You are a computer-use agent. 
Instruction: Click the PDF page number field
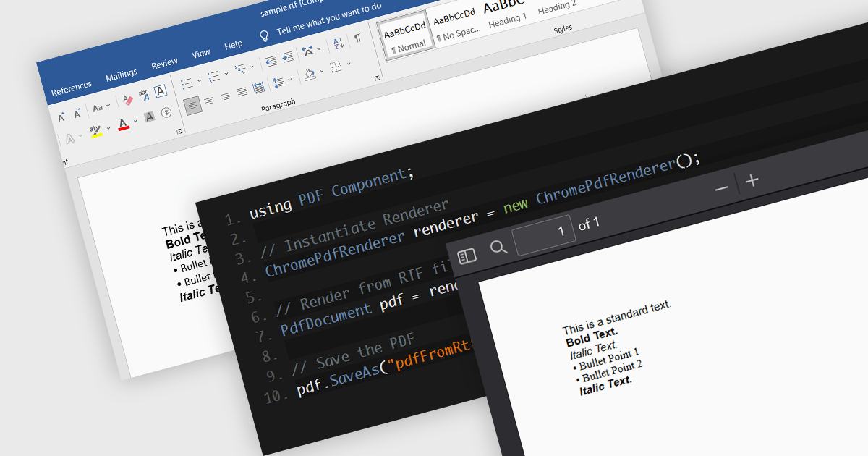point(544,235)
